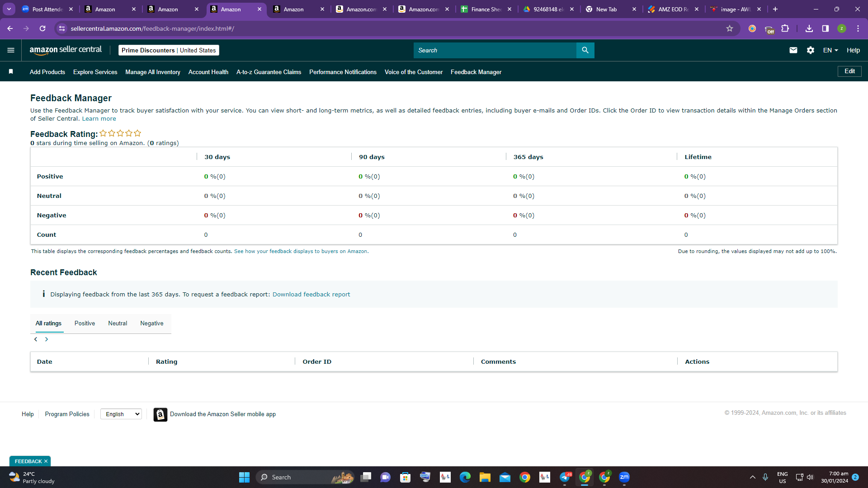Open Account Health menu item

pos(208,72)
